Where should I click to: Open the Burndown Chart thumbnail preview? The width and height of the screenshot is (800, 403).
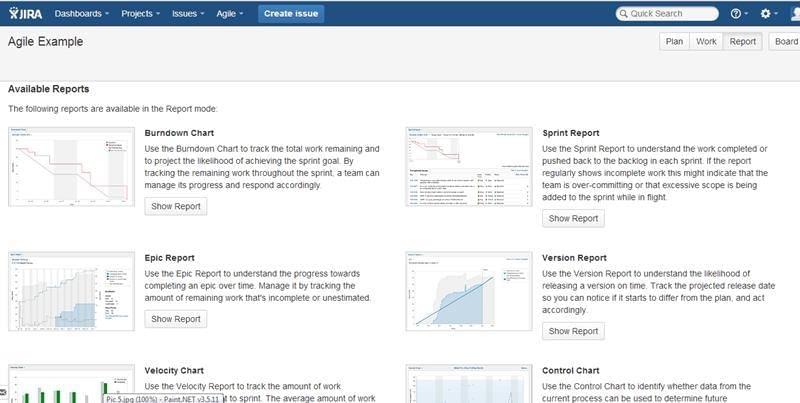click(71, 167)
